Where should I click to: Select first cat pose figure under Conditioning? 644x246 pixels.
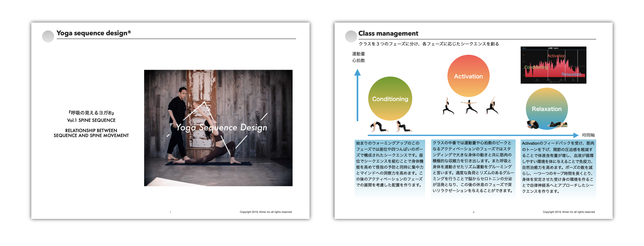[x=379, y=127]
